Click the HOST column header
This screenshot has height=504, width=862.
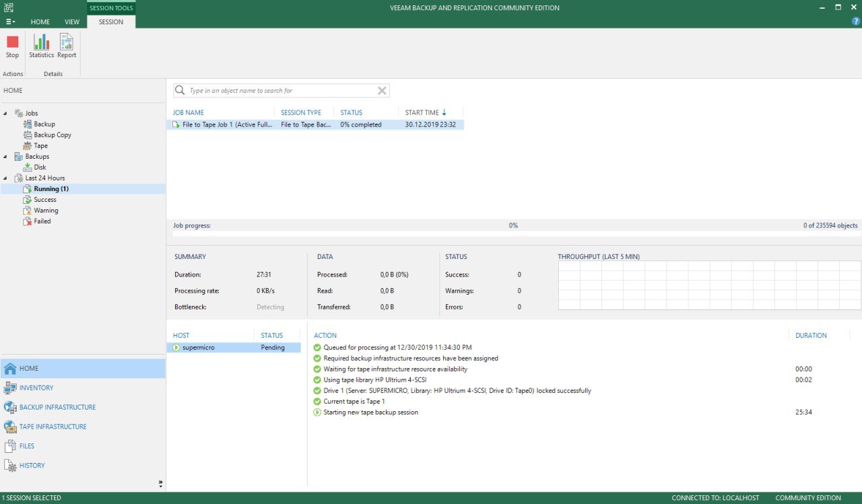(x=181, y=335)
